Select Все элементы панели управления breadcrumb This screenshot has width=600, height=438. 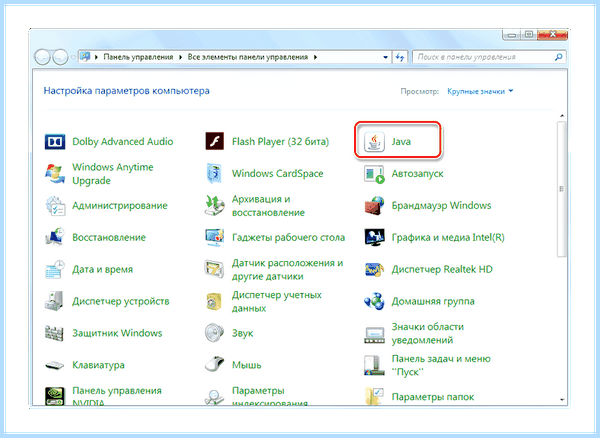[x=248, y=57]
